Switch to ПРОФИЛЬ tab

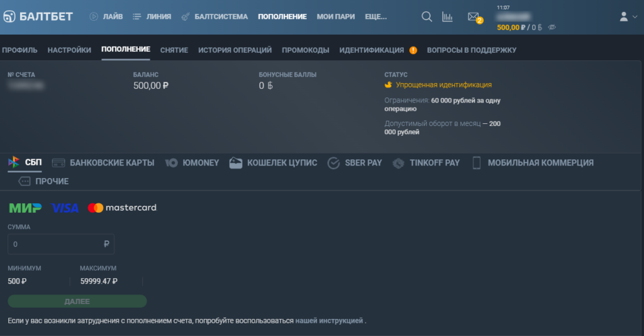[x=19, y=50]
